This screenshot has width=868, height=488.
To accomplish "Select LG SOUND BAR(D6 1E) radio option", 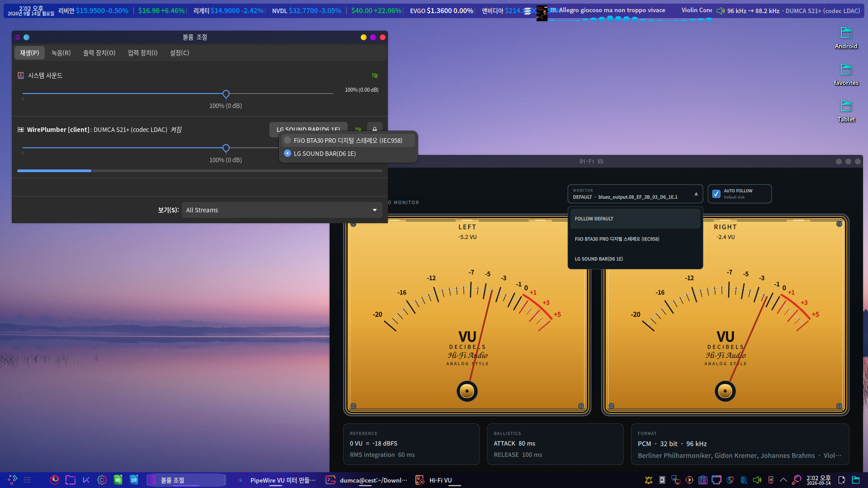I will 348,154.
